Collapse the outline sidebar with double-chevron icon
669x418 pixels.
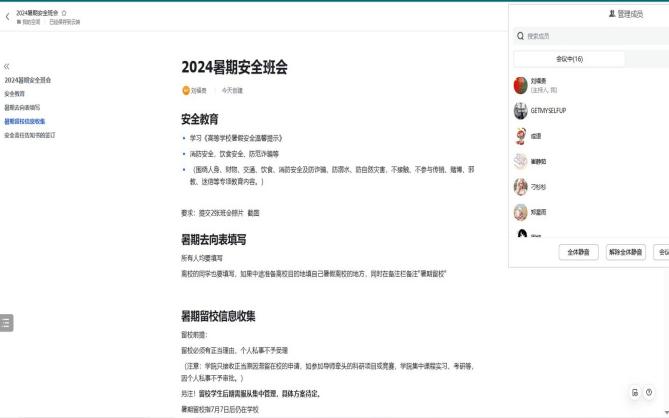click(x=8, y=66)
